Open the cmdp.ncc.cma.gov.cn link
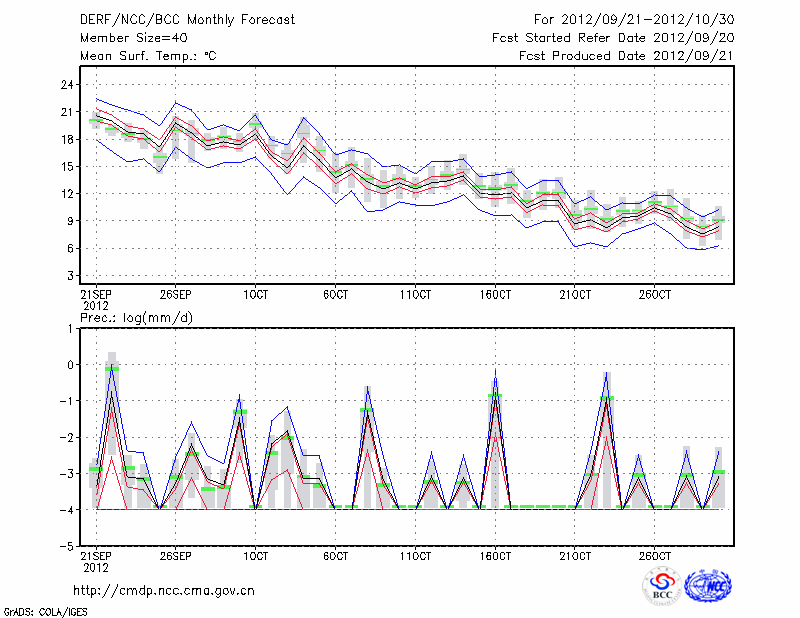 (x=164, y=590)
